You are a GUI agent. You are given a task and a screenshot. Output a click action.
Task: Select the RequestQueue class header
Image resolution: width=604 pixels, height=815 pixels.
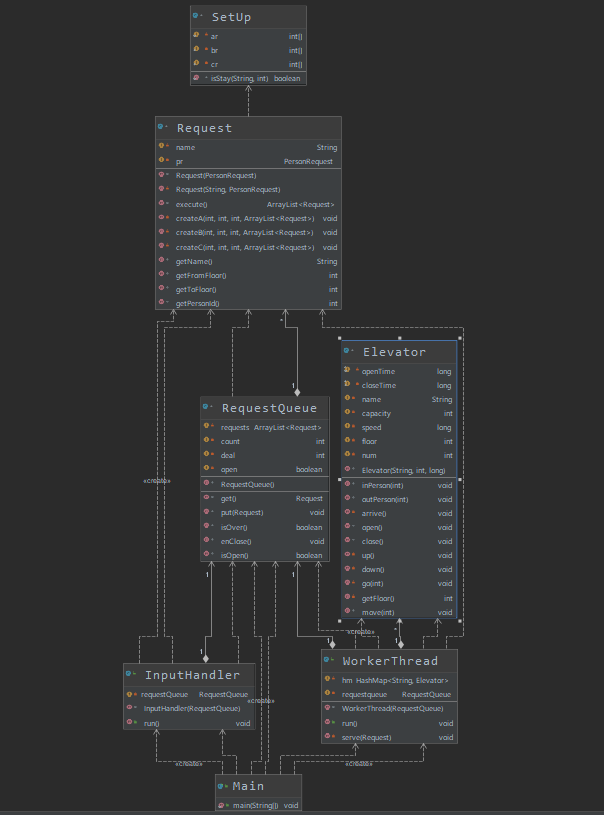[265, 408]
